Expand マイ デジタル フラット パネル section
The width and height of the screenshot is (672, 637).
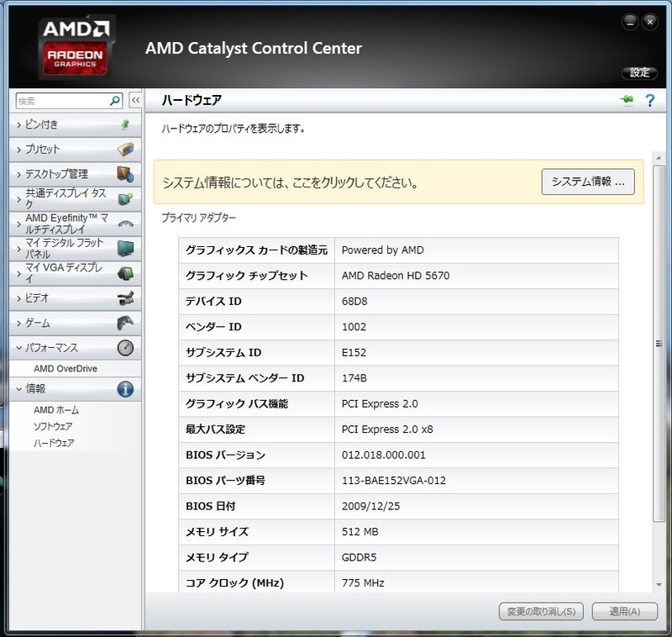(75, 248)
